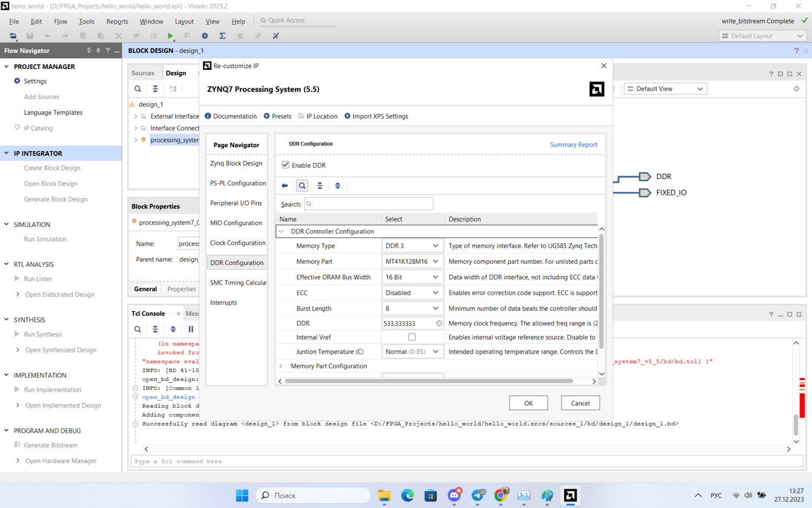Click the Settings gear icon in main toolbar
Screen dimensions: 812x508
pyautogui.click(x=205, y=36)
